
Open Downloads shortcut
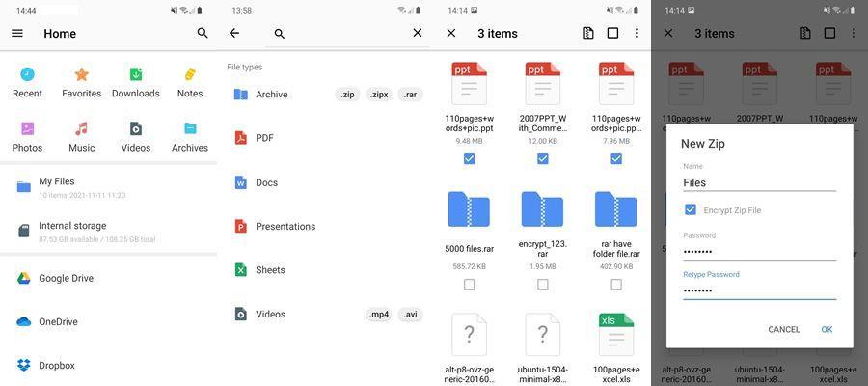tap(136, 83)
